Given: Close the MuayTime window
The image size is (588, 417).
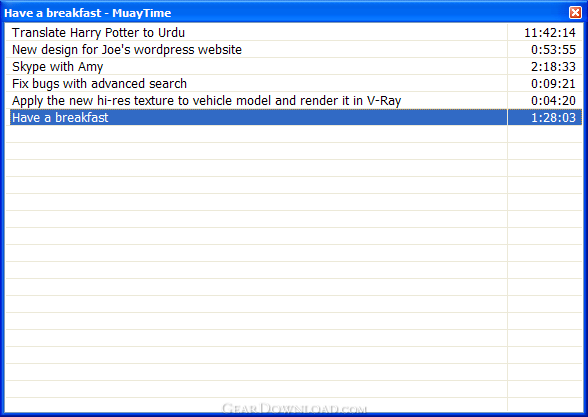Looking at the screenshot, I should click(x=575, y=12).
